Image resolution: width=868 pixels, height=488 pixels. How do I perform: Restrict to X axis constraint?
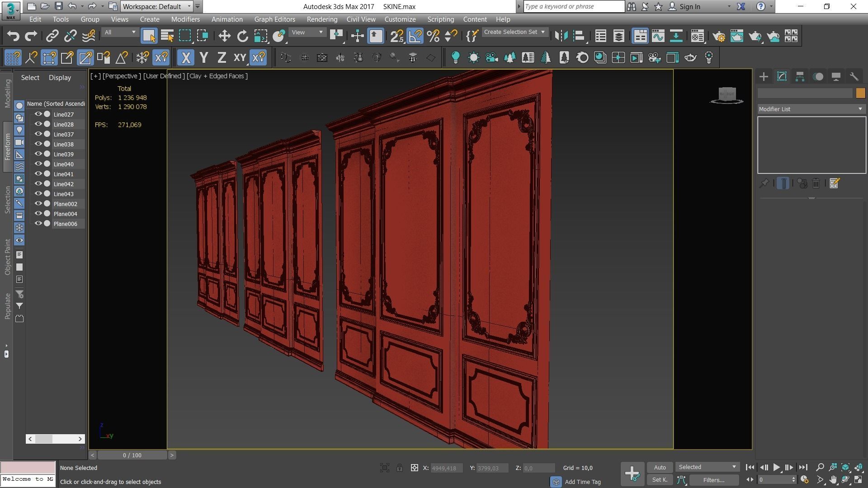pyautogui.click(x=185, y=57)
